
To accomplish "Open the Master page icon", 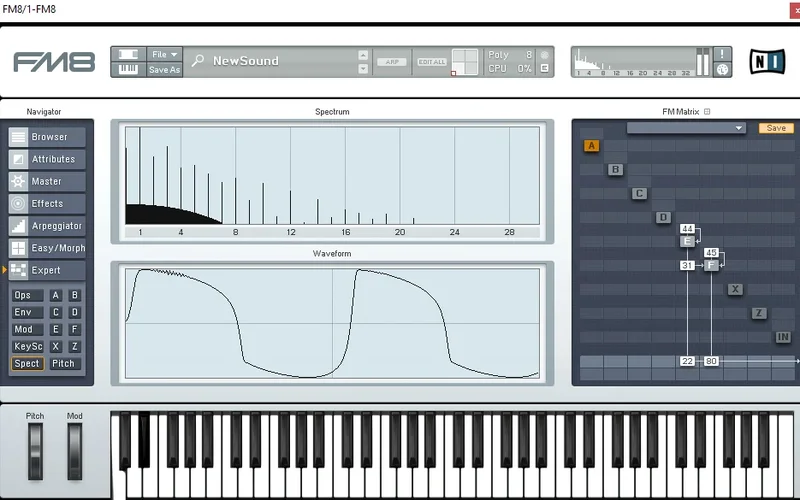I will coord(18,181).
